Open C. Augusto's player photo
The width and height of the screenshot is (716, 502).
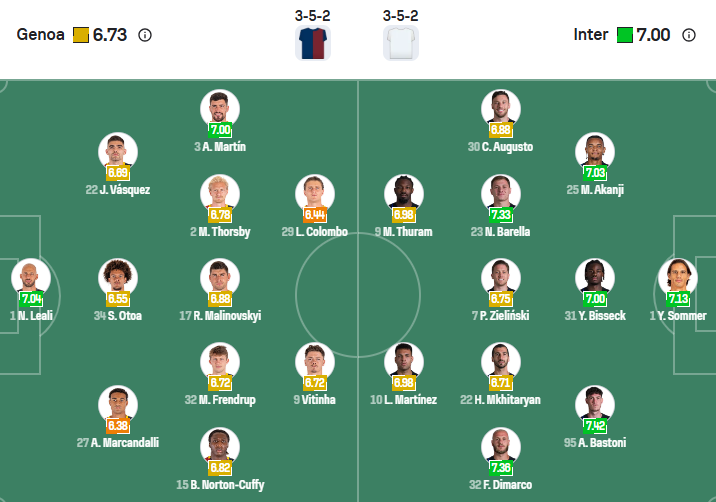pyautogui.click(x=500, y=108)
